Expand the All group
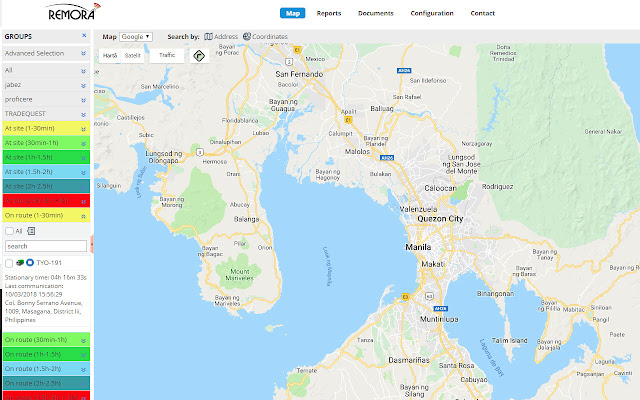Viewport: 640px width, 400px height. (x=83, y=71)
